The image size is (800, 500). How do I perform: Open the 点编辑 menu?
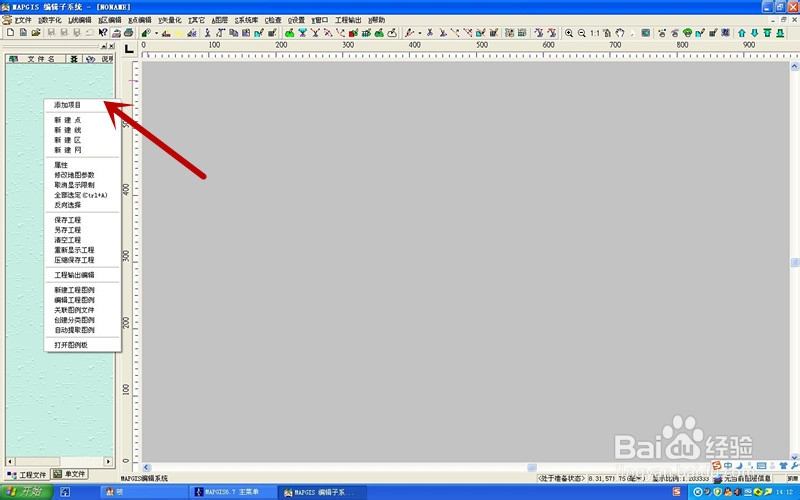pyautogui.click(x=140, y=20)
